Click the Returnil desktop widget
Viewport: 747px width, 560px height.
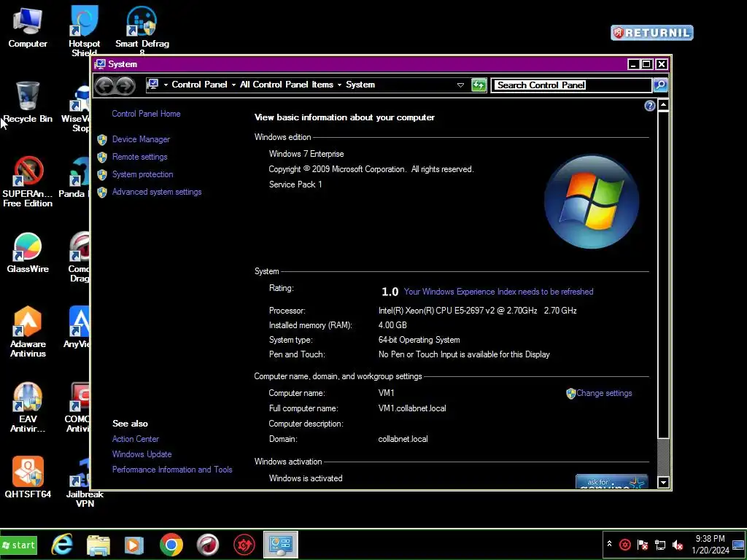pyautogui.click(x=651, y=32)
